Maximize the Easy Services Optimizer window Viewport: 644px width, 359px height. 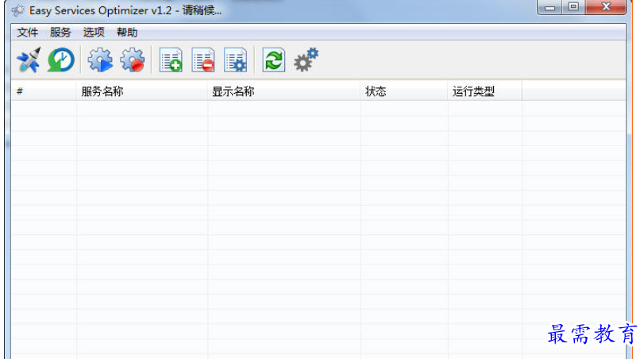click(573, 7)
